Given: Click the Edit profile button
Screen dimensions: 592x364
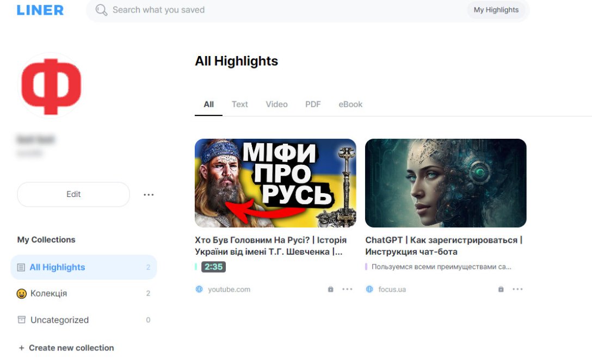Looking at the screenshot, I should click(x=73, y=194).
